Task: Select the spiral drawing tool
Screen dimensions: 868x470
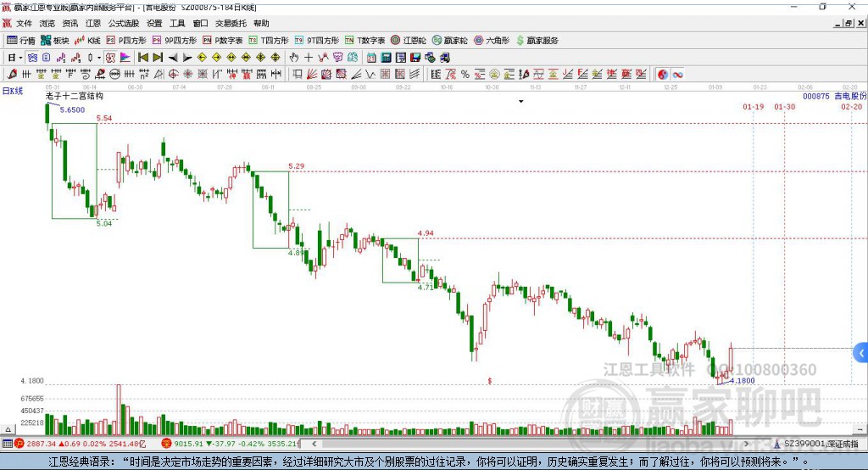Action: tap(85, 75)
